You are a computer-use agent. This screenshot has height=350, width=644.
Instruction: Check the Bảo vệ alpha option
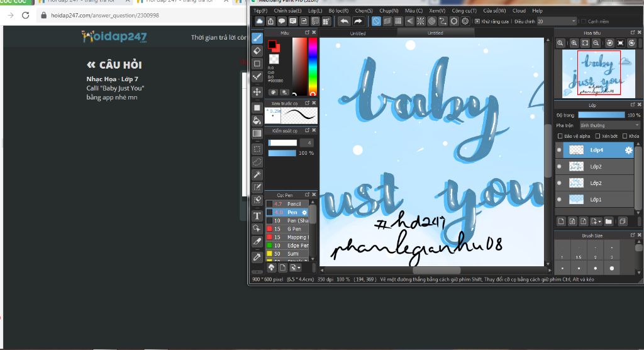[560, 136]
